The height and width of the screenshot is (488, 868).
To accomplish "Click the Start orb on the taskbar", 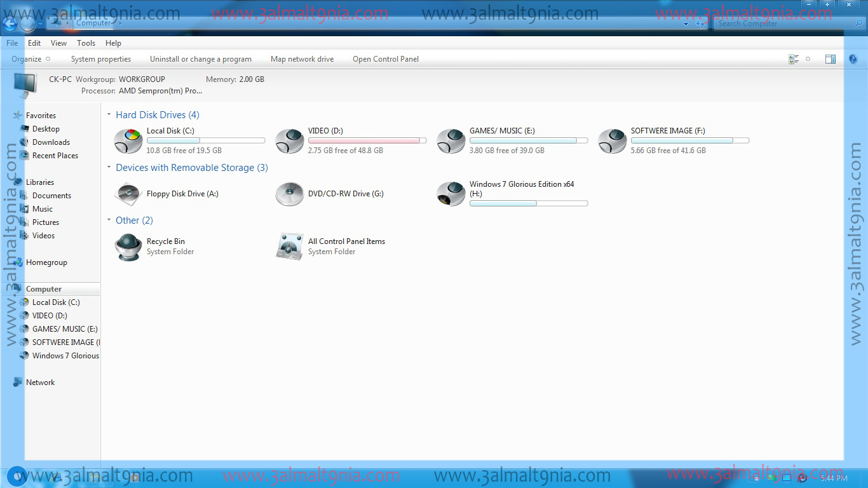I will point(17,476).
